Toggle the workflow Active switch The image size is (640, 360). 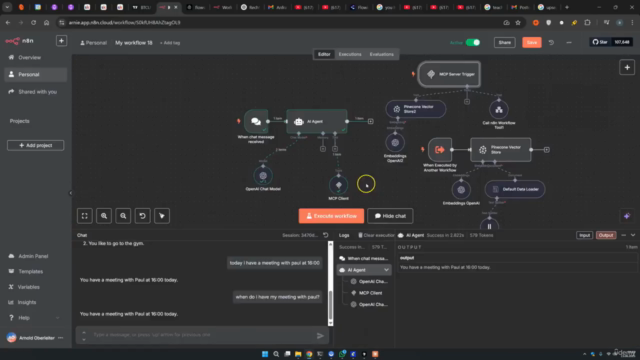[473, 42]
